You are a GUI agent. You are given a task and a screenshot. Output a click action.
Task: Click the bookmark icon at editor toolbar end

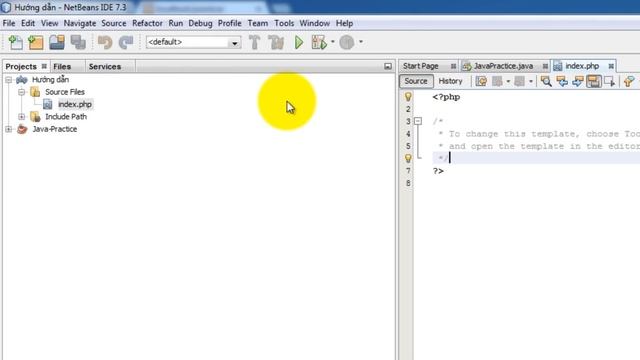pyautogui.click(x=629, y=81)
